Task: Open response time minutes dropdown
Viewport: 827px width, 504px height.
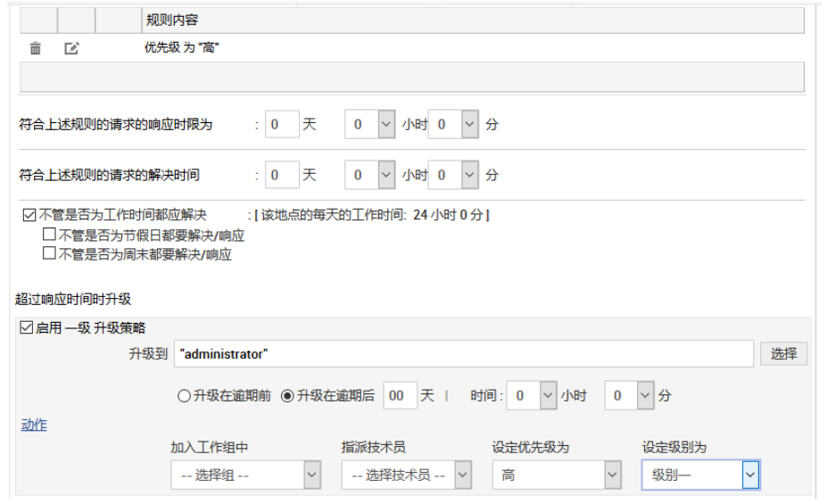Action: coord(453,125)
